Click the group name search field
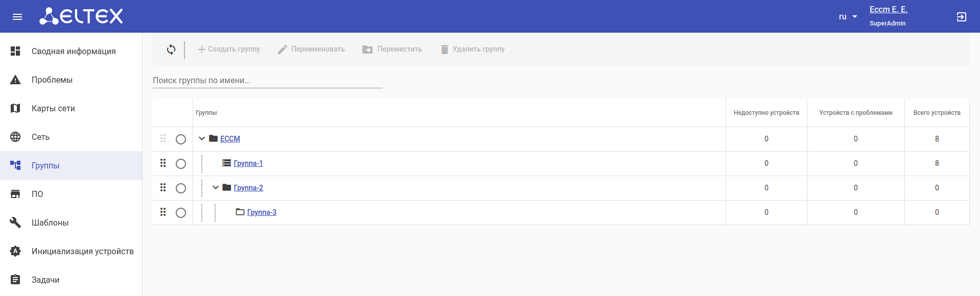Viewport: 980px width, 296px height. pyautogui.click(x=267, y=81)
